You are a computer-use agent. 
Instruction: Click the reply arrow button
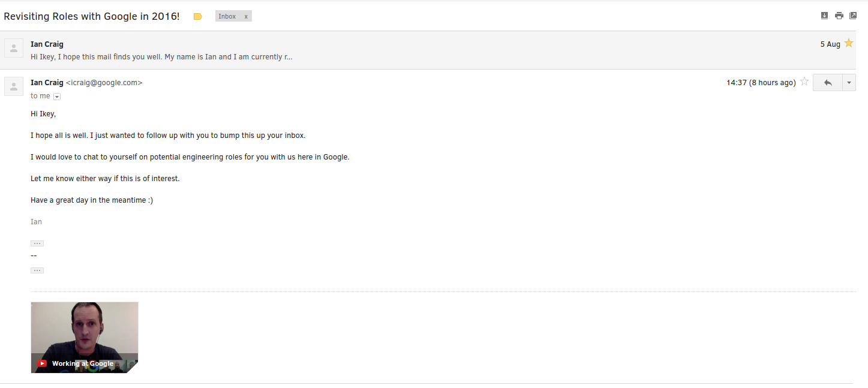pyautogui.click(x=828, y=83)
